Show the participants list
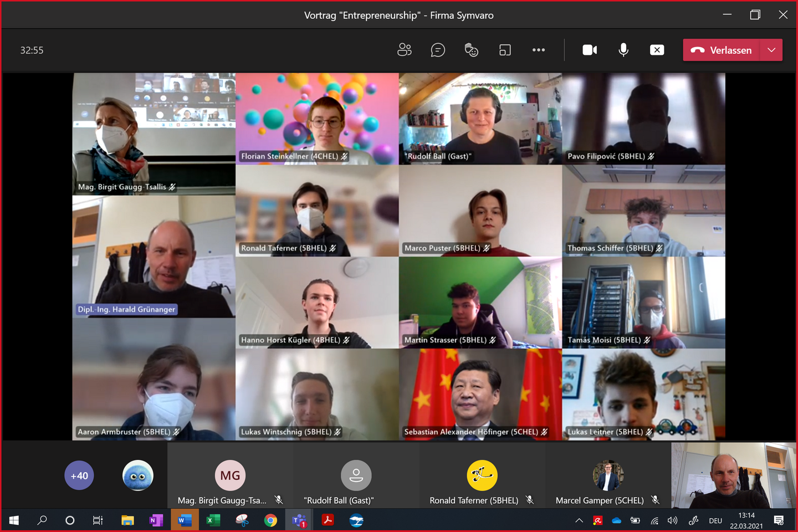This screenshot has width=798, height=532. click(x=405, y=50)
